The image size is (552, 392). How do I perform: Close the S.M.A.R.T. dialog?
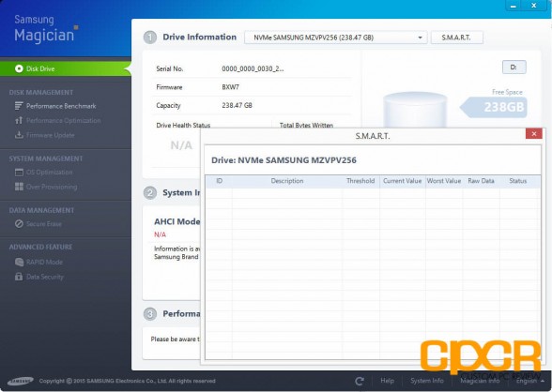(533, 134)
